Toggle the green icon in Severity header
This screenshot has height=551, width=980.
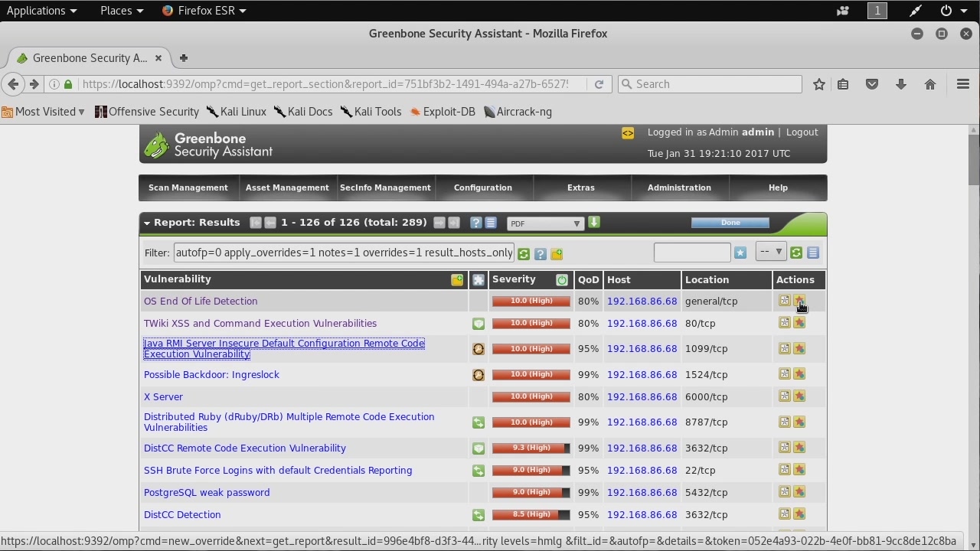[x=562, y=280]
